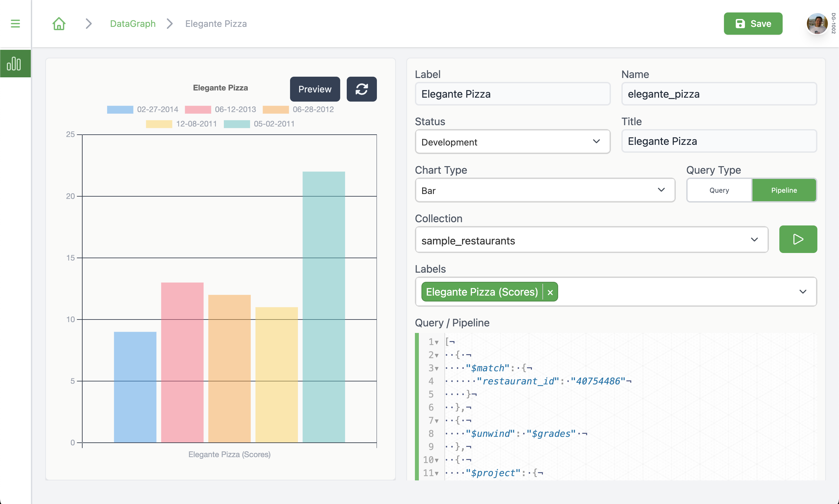The width and height of the screenshot is (839, 504).
Task: Remove the Elegante Pizza (Scores) label tag
Action: 550,292
